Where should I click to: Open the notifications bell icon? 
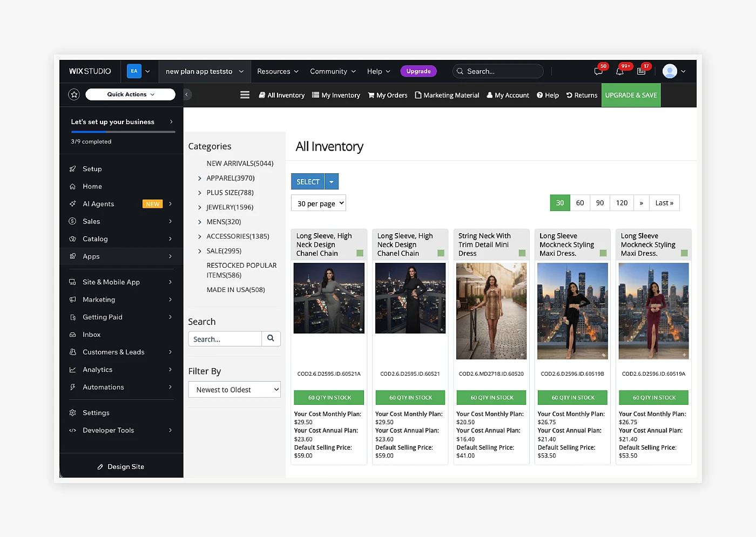[620, 71]
